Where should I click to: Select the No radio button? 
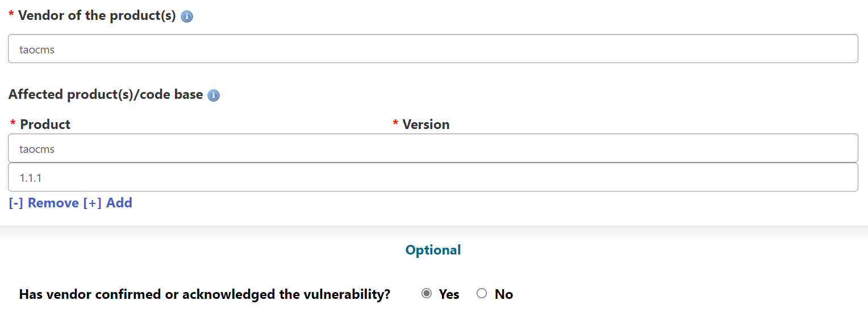click(x=482, y=294)
